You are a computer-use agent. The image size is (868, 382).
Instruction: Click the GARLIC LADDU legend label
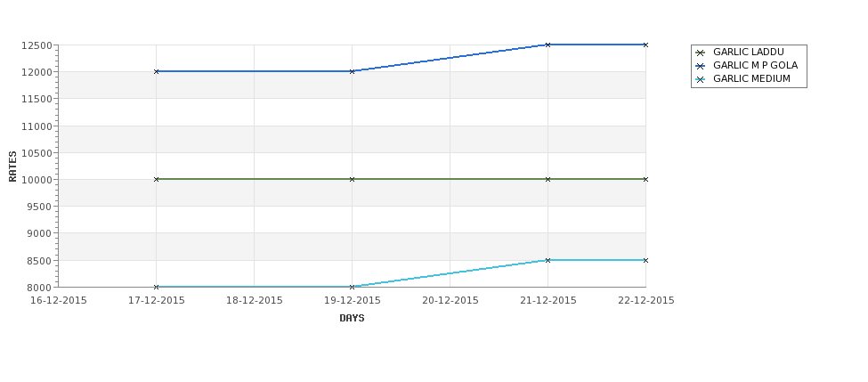tap(749, 52)
